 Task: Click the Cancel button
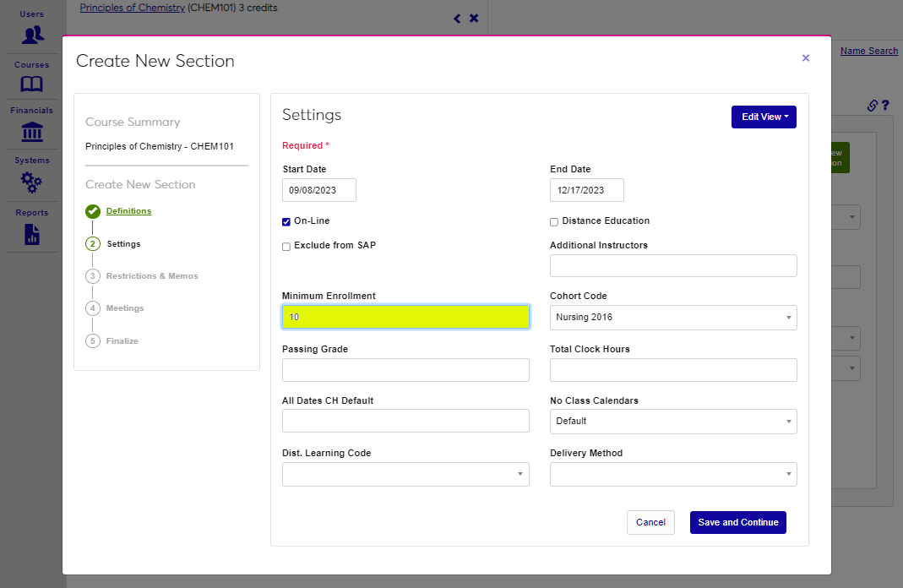tap(650, 523)
